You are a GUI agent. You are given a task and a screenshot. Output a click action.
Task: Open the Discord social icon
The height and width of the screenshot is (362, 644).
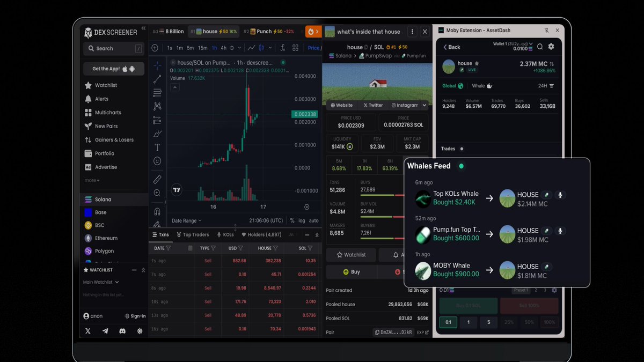pyautogui.click(x=122, y=331)
